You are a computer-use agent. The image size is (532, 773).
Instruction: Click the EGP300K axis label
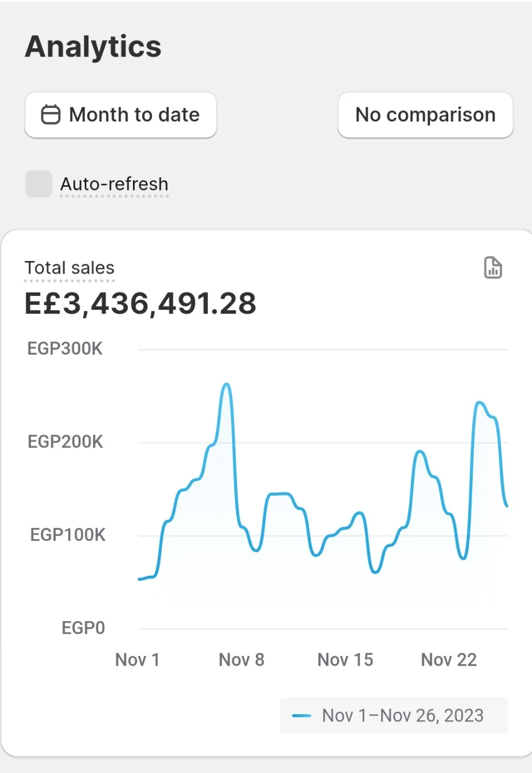coord(65,349)
